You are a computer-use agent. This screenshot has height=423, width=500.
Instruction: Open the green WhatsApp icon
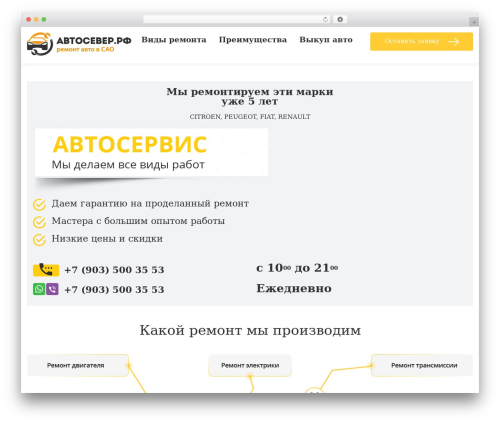pos(39,289)
